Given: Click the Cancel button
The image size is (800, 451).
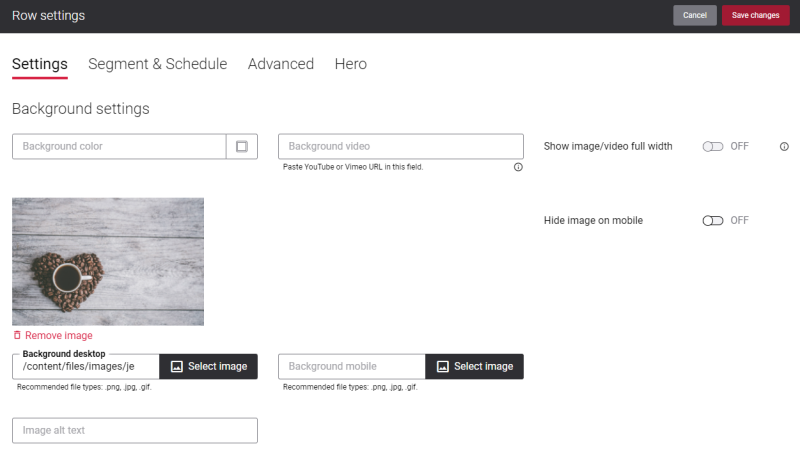Looking at the screenshot, I should (694, 15).
